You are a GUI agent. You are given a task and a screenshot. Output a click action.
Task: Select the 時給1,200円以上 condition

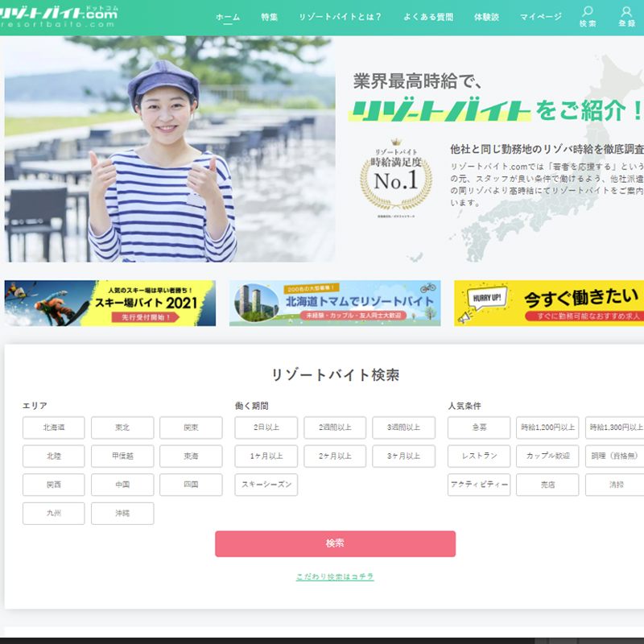point(547,427)
